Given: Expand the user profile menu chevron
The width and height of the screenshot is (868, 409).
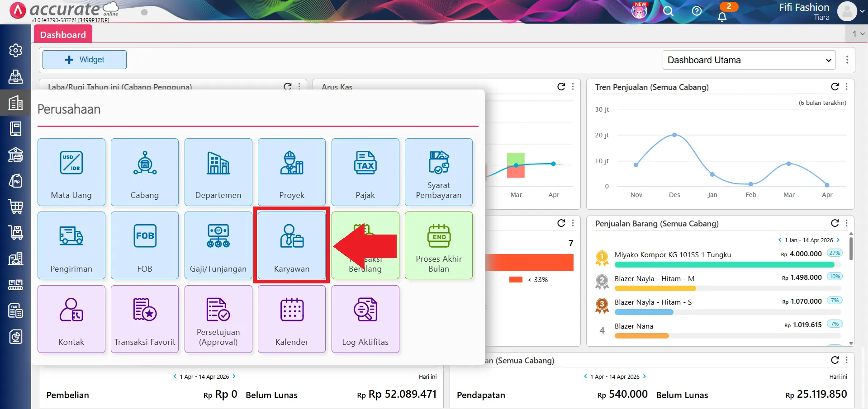Looking at the screenshot, I should click(862, 12).
